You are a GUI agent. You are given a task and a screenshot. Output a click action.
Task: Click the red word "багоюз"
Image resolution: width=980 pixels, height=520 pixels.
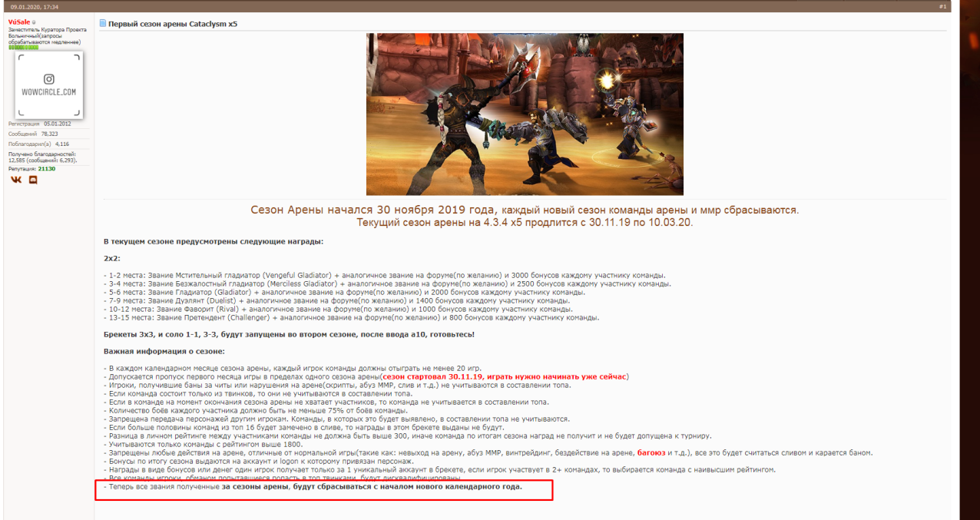tap(653, 453)
